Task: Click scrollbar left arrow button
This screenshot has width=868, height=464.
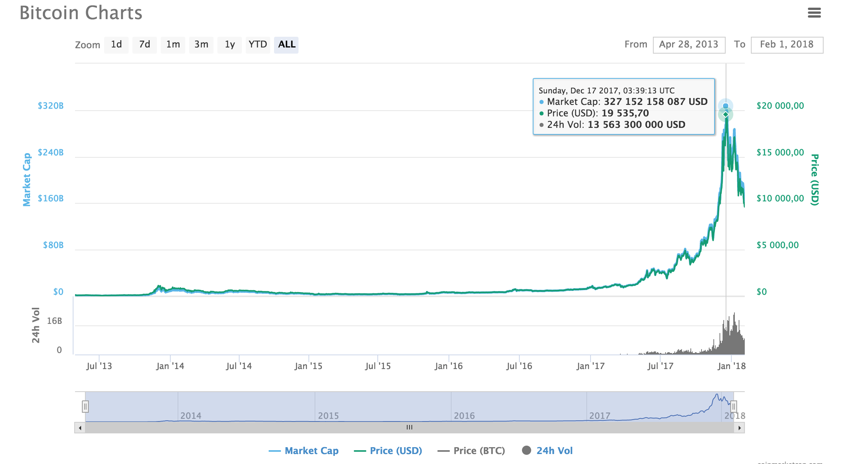Action: tap(80, 428)
